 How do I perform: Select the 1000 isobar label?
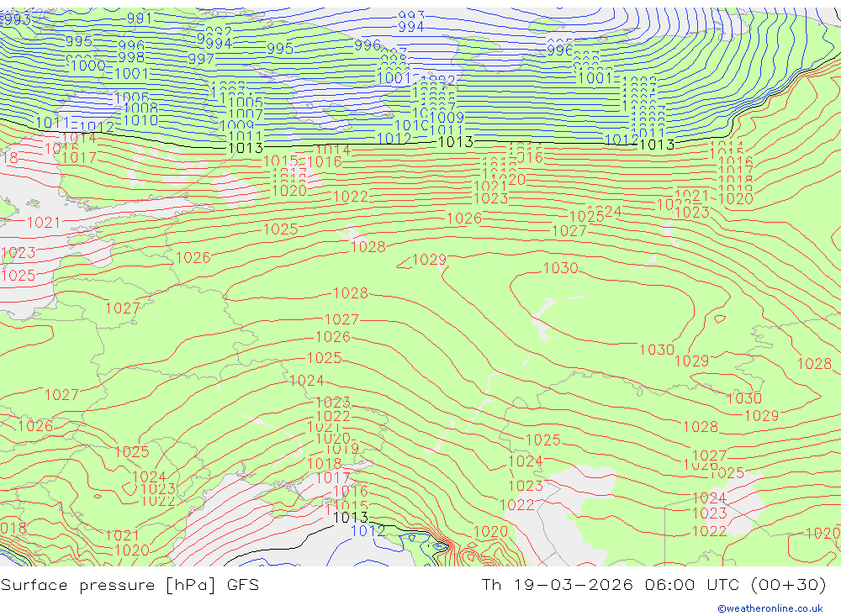click(88, 66)
